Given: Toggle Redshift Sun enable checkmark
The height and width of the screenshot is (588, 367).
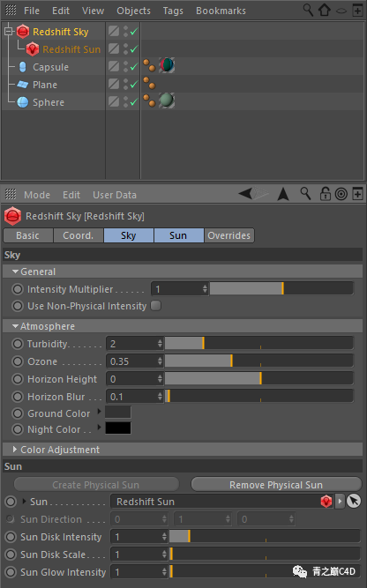Looking at the screenshot, I should [134, 49].
